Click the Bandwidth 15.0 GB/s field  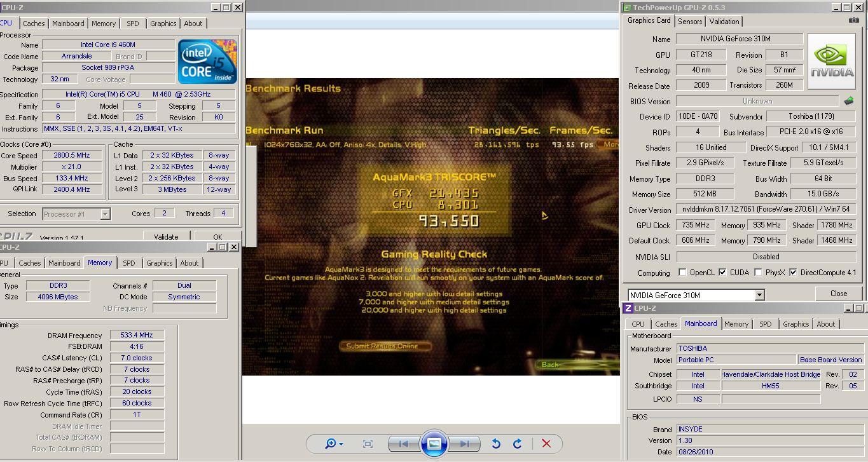click(824, 194)
